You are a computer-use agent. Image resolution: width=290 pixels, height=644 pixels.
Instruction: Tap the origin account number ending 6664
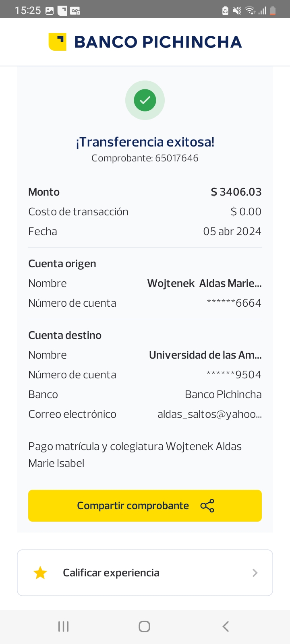click(x=234, y=303)
